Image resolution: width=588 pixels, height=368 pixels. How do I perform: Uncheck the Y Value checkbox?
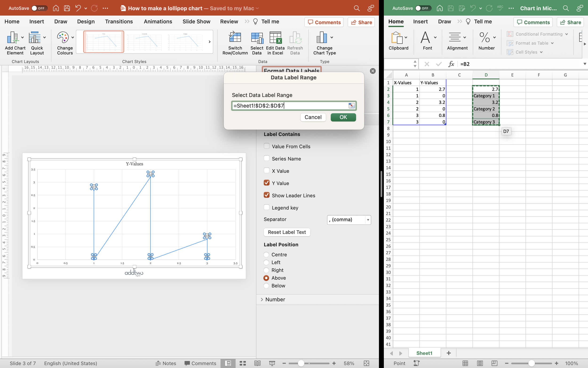(x=267, y=183)
